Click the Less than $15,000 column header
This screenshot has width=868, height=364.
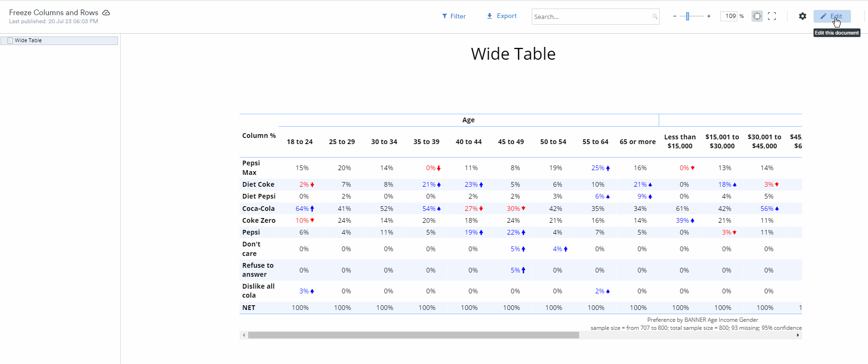coord(680,141)
